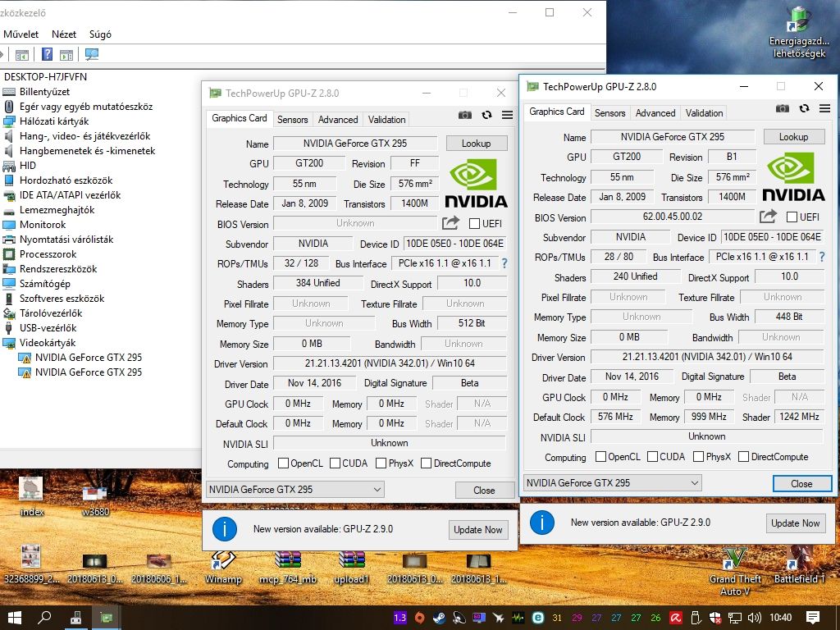Click Lookup button in left GPU-Z window
The width and height of the screenshot is (840, 630).
tap(477, 144)
